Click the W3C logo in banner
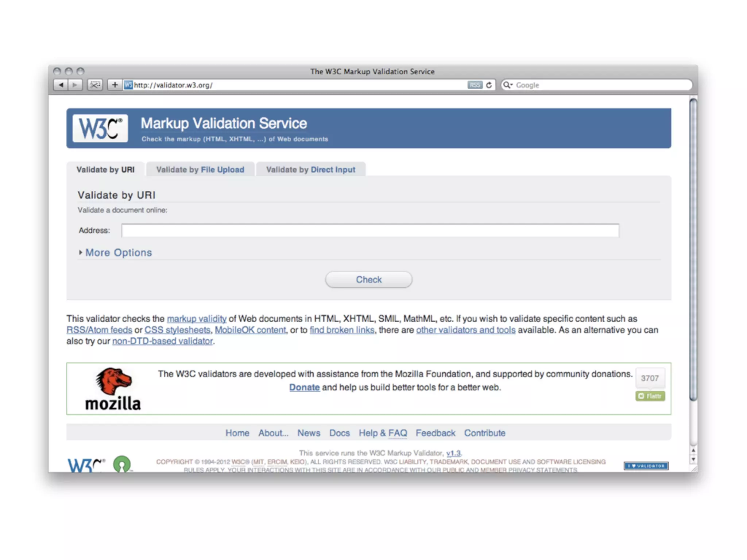 pos(100,128)
